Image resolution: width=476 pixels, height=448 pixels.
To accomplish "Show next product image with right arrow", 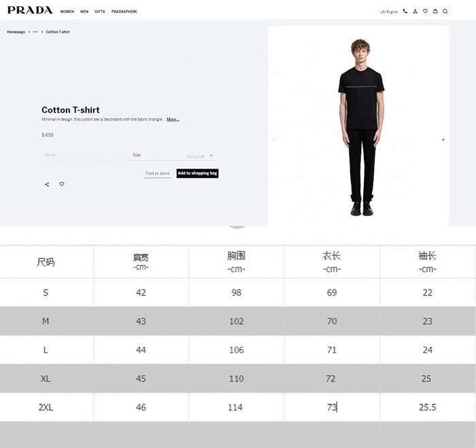I will tap(443, 139).
